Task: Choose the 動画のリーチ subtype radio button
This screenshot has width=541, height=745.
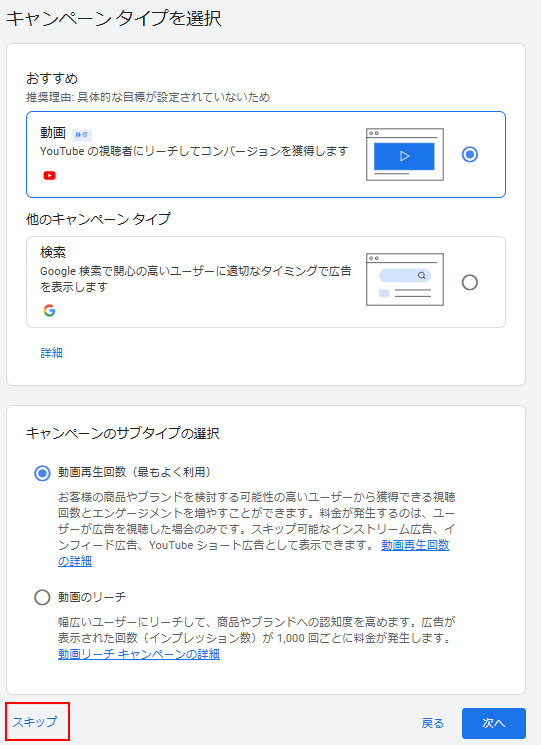Action: [x=42, y=597]
